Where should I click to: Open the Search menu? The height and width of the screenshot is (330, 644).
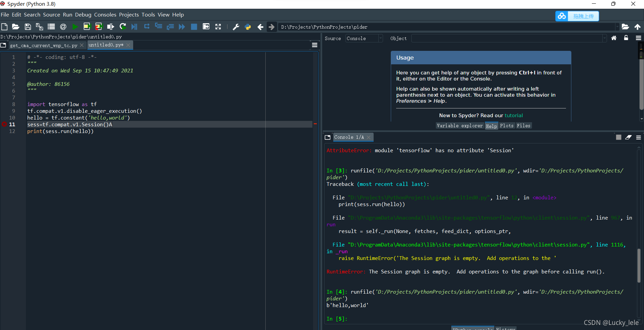click(x=32, y=14)
